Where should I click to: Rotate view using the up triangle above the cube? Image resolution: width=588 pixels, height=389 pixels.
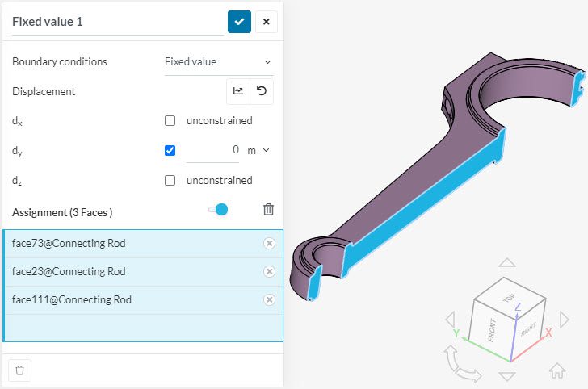[507, 262]
